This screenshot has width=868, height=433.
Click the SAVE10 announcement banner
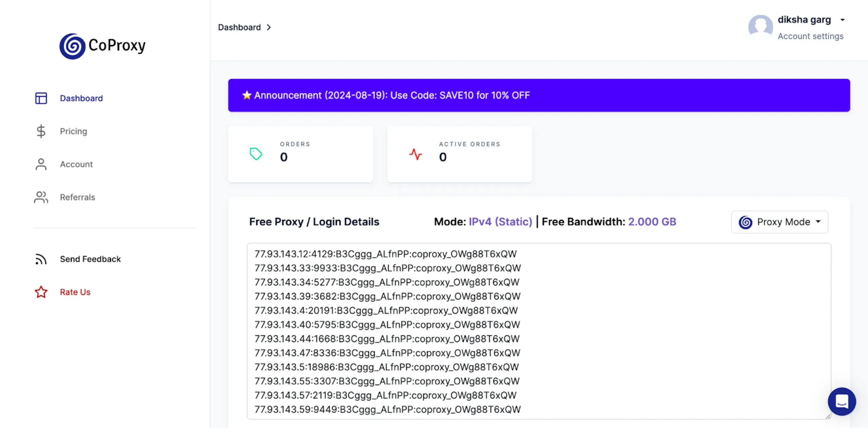[539, 95]
